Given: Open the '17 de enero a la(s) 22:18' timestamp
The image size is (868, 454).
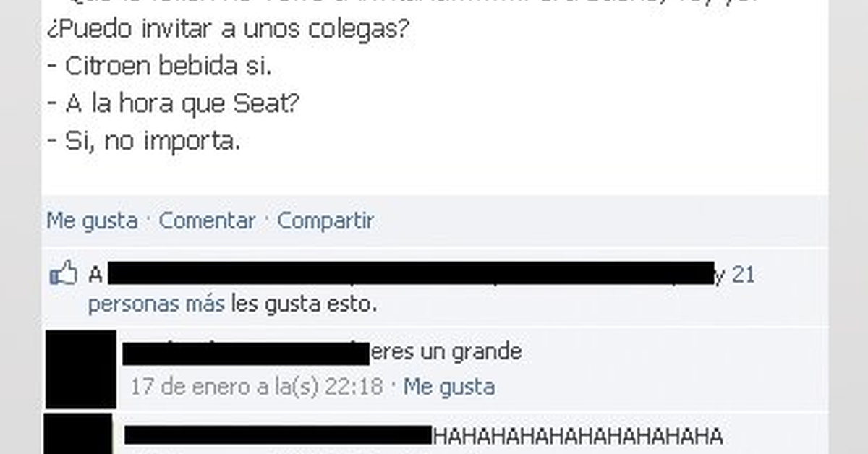Looking at the screenshot, I should point(256,386).
